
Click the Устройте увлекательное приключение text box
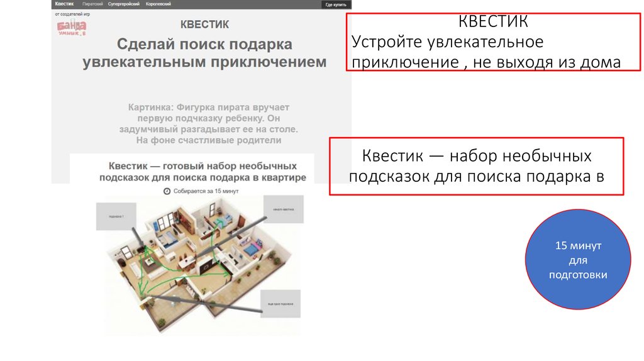pyautogui.click(x=493, y=42)
